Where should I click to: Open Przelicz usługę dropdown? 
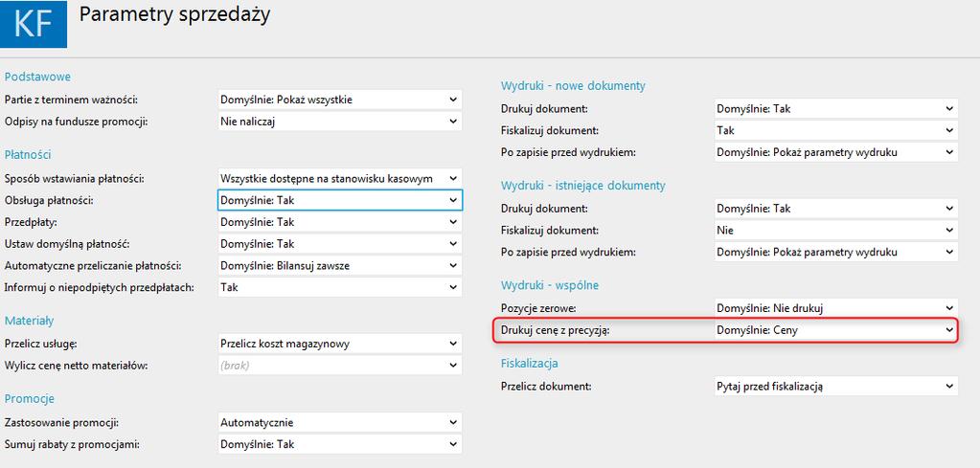tap(340, 344)
